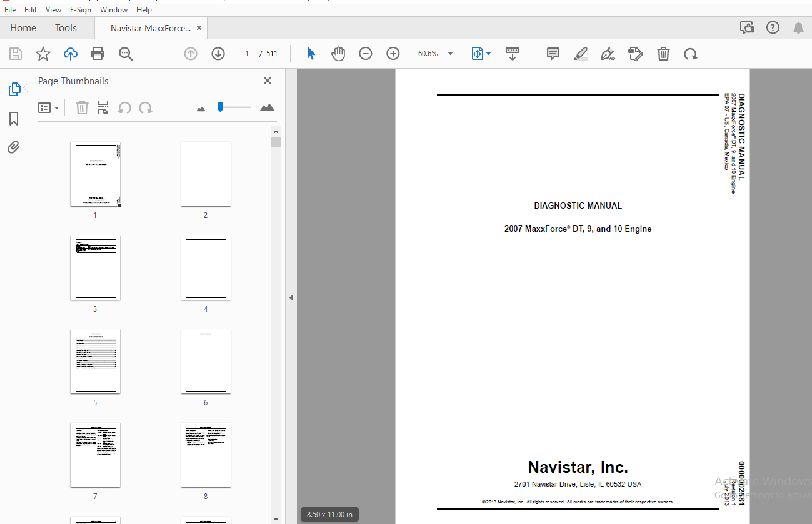Go to previous page with the up arrow
Image resolution: width=812 pixels, height=524 pixels.
click(191, 54)
